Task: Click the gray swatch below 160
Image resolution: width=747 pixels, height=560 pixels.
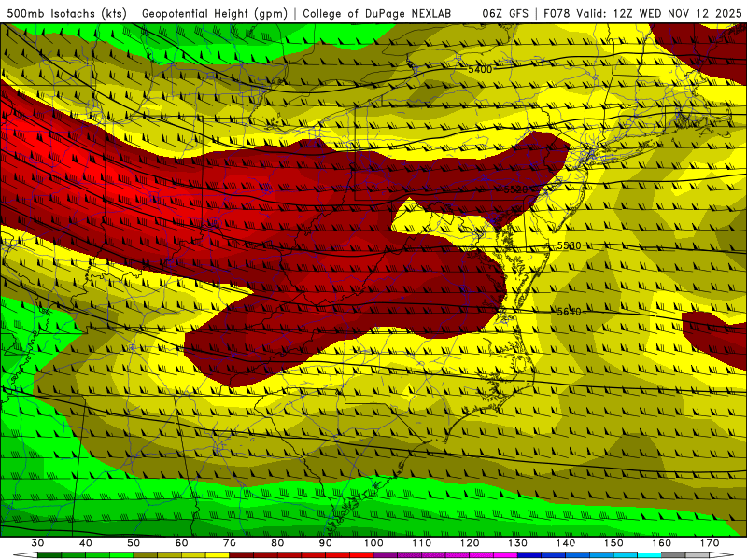Action: click(x=673, y=554)
